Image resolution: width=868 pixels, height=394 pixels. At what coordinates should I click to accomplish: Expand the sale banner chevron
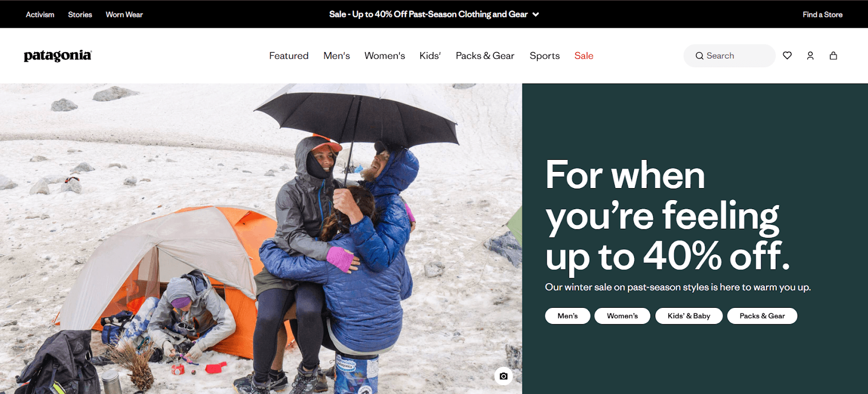[x=535, y=15]
